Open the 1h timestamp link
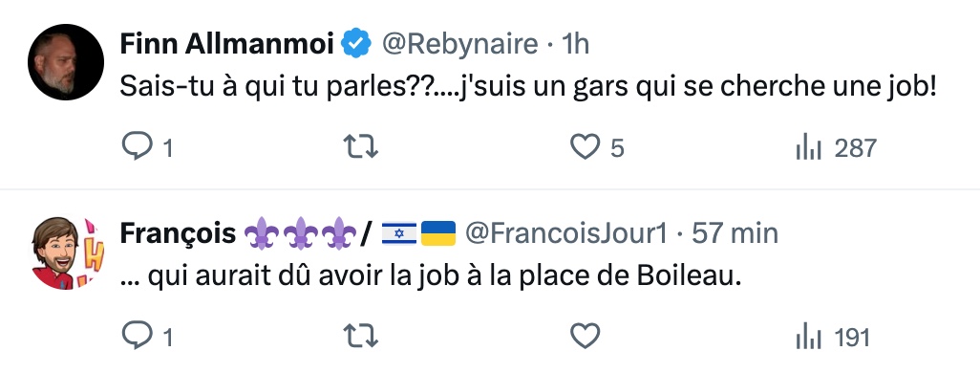The height and width of the screenshot is (373, 980). [575, 44]
